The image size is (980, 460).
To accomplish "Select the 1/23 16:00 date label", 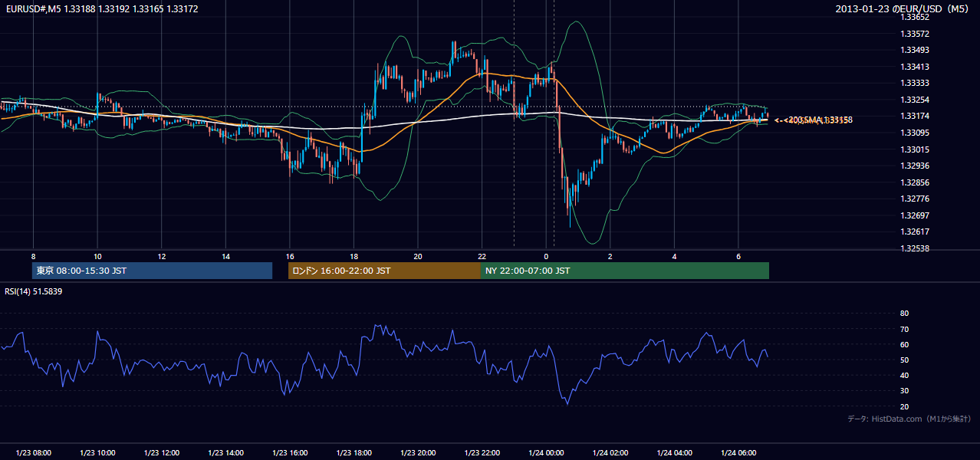I will (289, 453).
